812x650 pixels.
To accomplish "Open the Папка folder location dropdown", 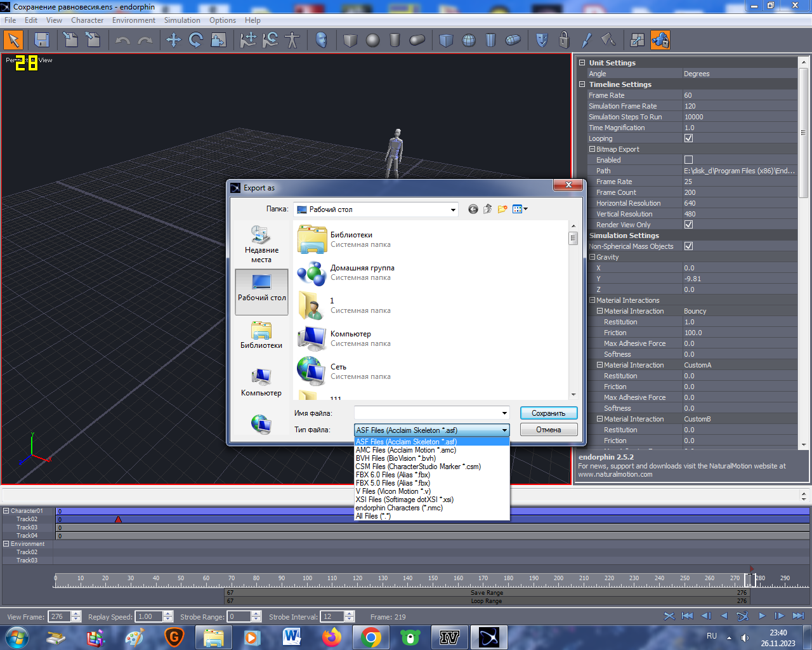I will 453,209.
